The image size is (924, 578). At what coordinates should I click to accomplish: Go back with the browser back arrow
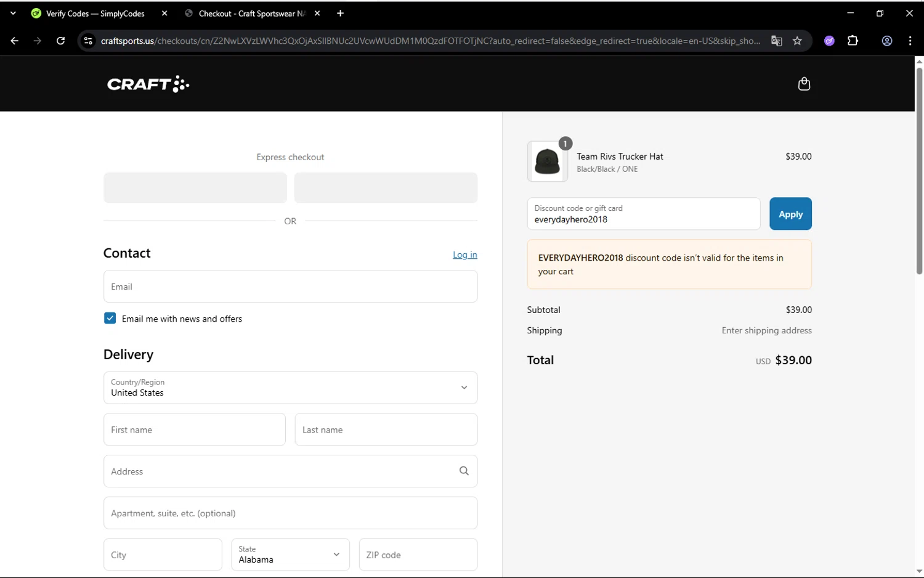[14, 41]
